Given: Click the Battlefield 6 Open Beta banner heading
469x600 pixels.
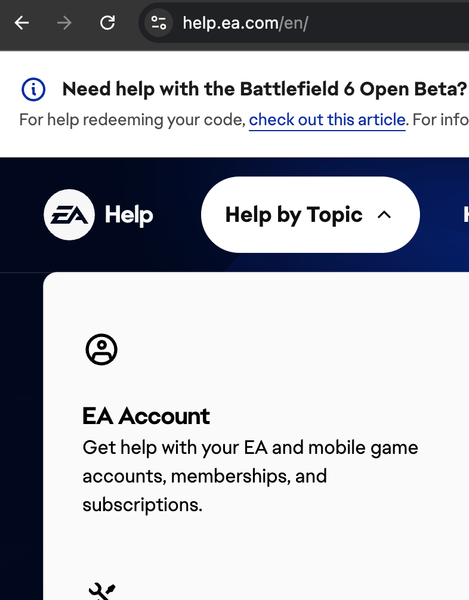Looking at the screenshot, I should [x=264, y=89].
